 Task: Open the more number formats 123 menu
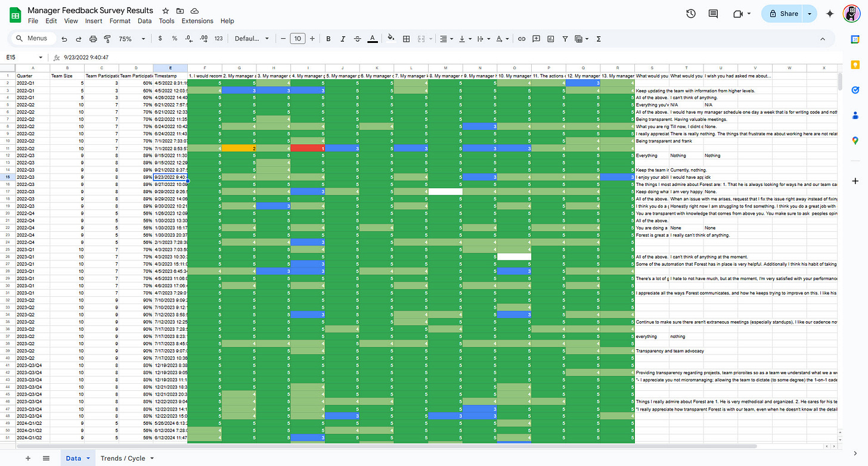coord(218,39)
